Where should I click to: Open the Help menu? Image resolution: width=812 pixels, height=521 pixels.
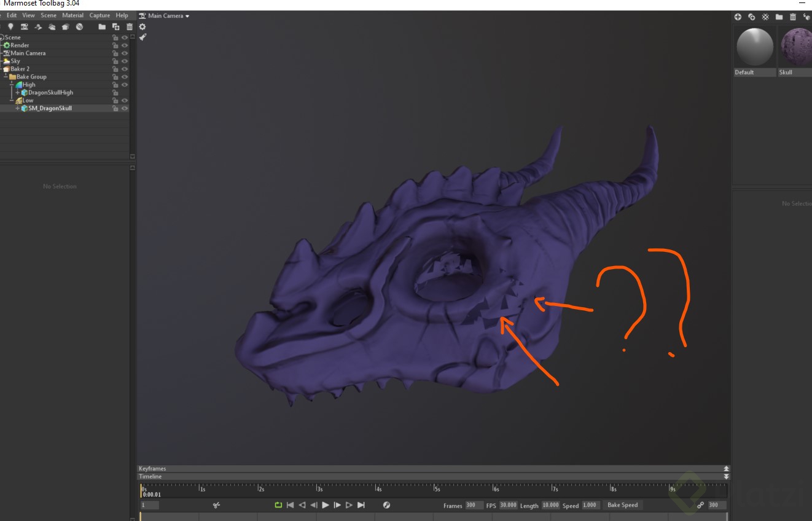pos(122,15)
